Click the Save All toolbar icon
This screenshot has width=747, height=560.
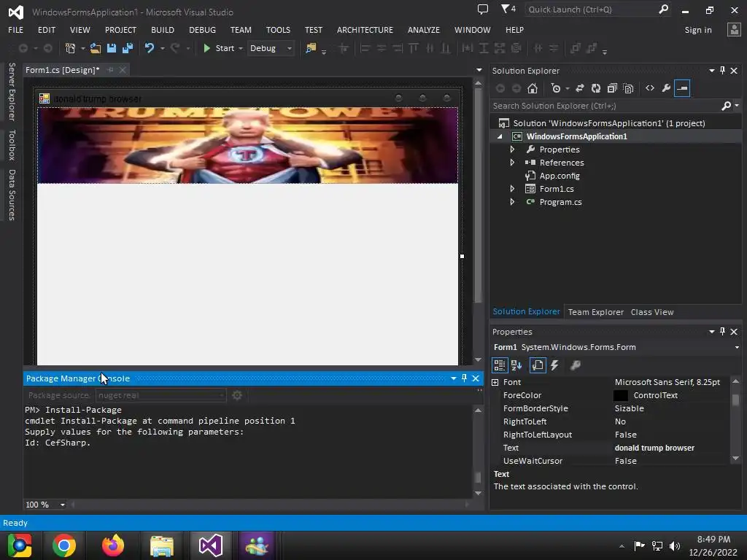point(127,48)
